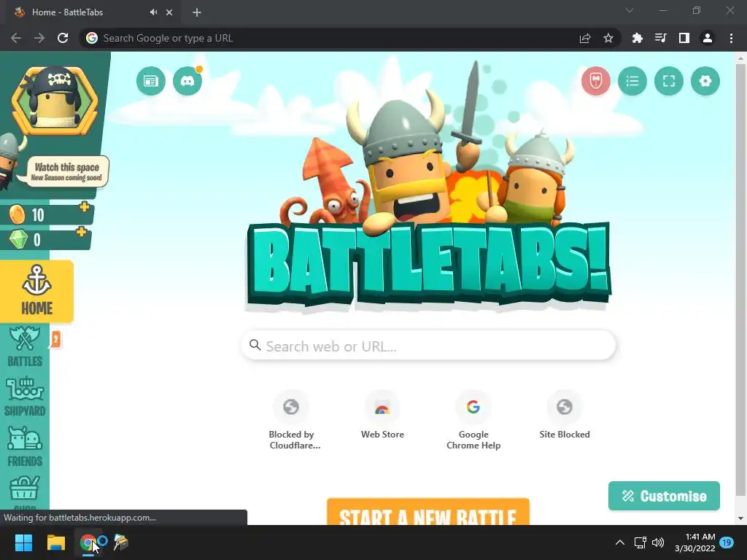Open volume control in tray
This screenshot has height=560, width=747.
[x=658, y=542]
